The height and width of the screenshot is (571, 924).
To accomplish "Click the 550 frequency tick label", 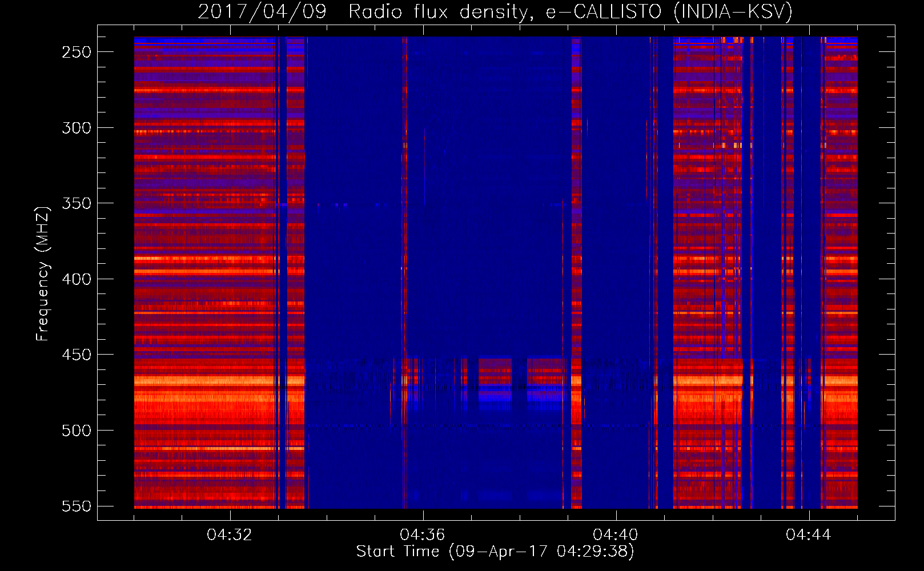I will pos(77,506).
